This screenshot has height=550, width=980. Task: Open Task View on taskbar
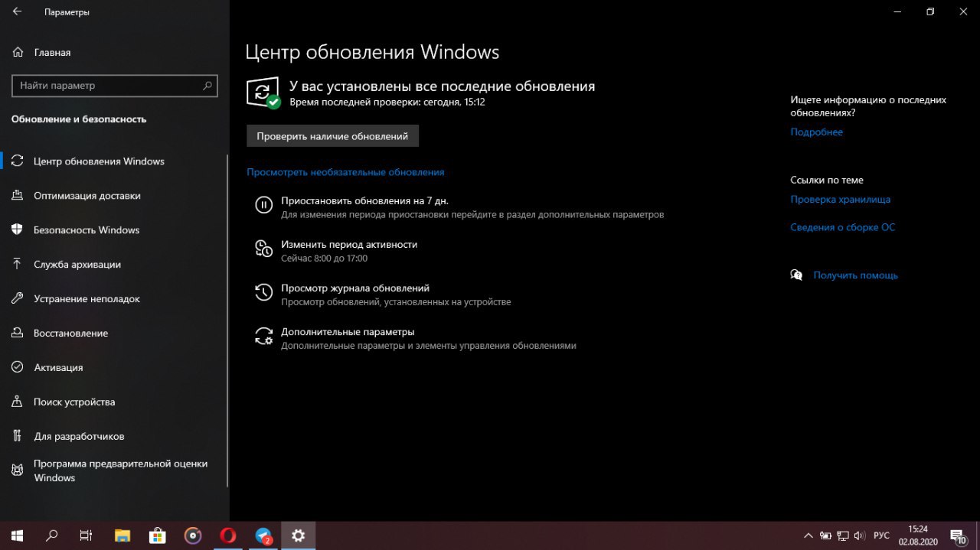pos(87,535)
